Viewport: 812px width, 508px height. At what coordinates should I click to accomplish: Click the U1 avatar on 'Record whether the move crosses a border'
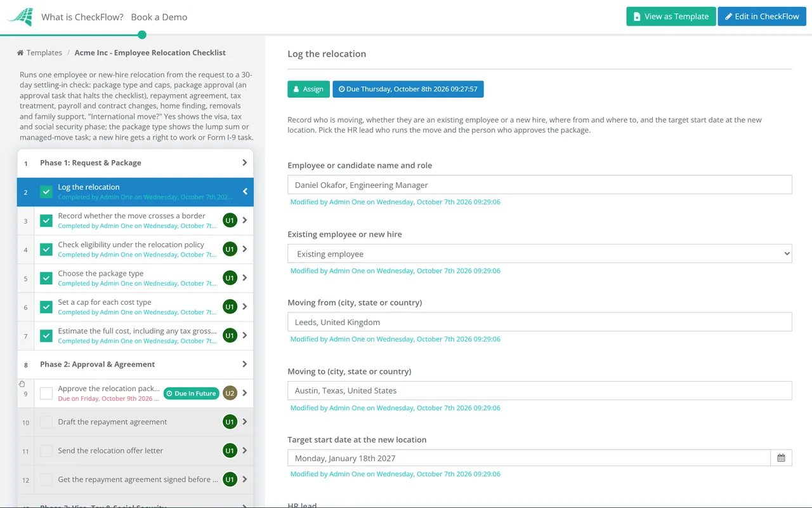pyautogui.click(x=230, y=220)
